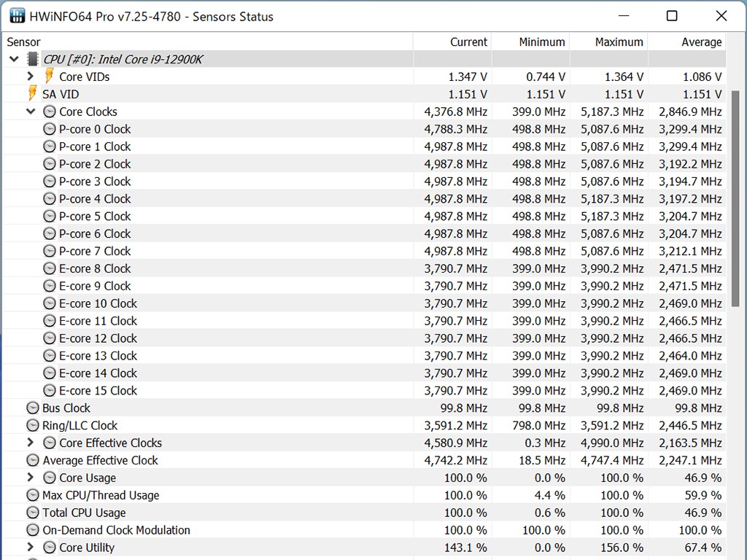Collapse the Core Clocks sensor list
This screenshot has width=747, height=560.
click(x=31, y=112)
